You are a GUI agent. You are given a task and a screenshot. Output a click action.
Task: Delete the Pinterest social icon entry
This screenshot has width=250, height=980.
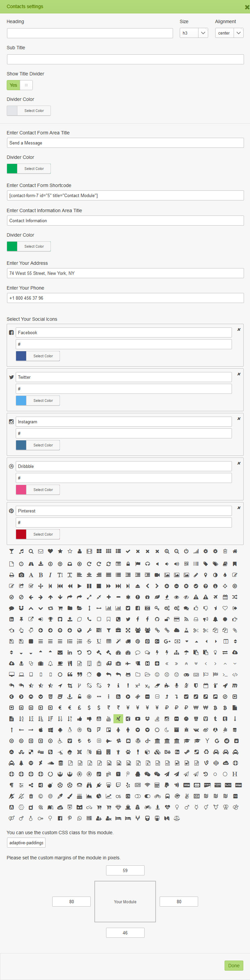pos(239,508)
